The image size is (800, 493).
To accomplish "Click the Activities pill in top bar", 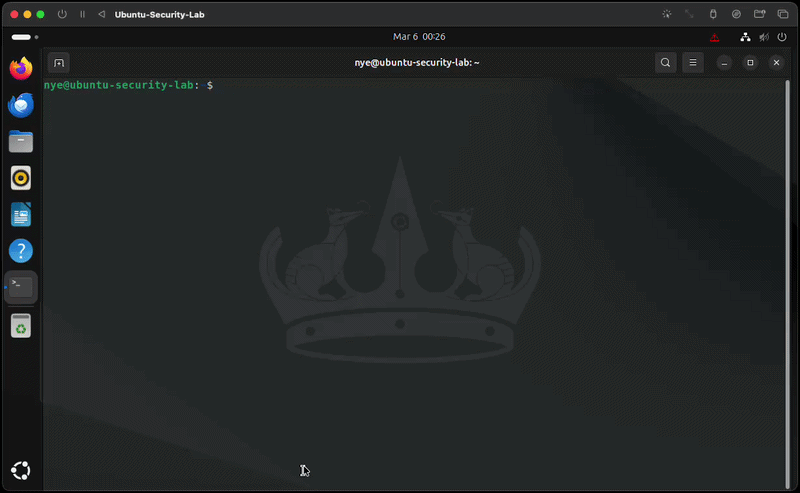I will (x=21, y=37).
